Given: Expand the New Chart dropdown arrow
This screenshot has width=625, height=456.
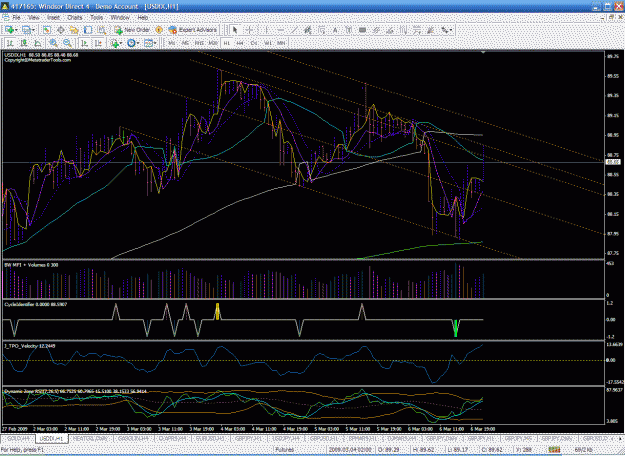Looking at the screenshot, I should [x=16, y=30].
